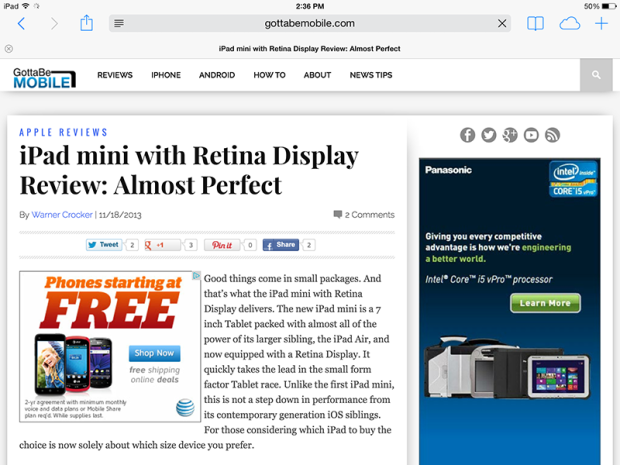Click the Pin it button
This screenshot has height=465, width=620.
pos(222,245)
